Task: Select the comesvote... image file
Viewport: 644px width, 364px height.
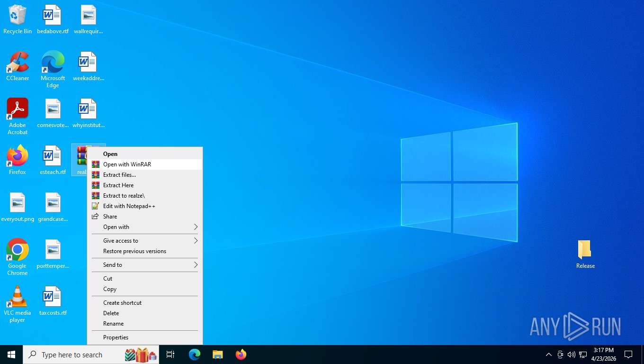Action: (x=53, y=113)
